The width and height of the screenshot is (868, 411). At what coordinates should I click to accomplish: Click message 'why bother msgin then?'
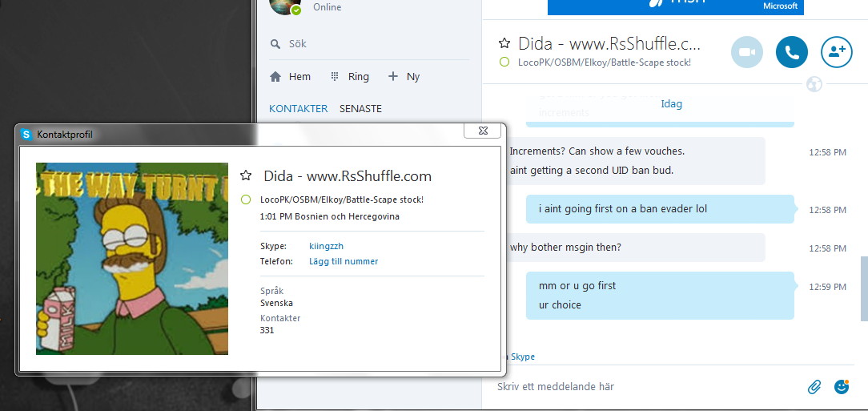click(565, 247)
